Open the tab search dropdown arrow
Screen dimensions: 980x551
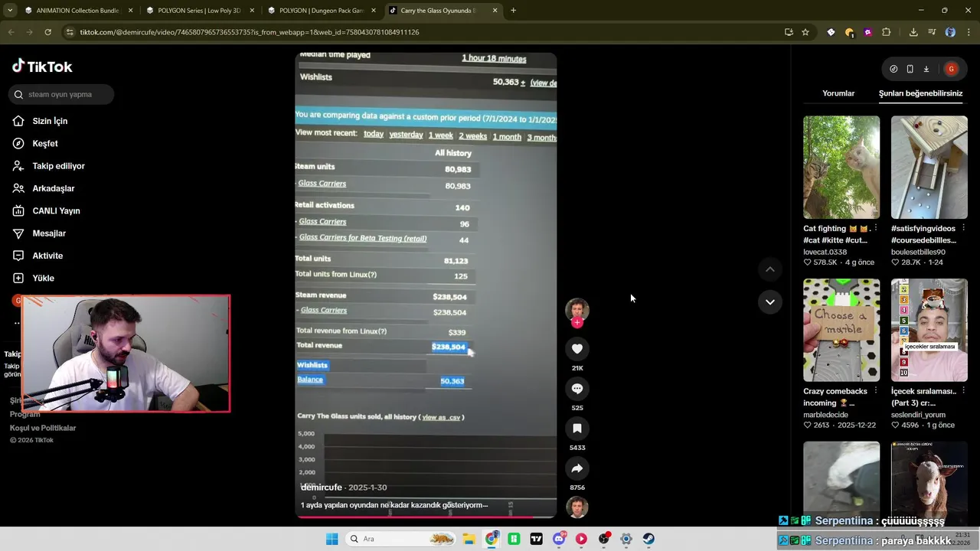9,11
